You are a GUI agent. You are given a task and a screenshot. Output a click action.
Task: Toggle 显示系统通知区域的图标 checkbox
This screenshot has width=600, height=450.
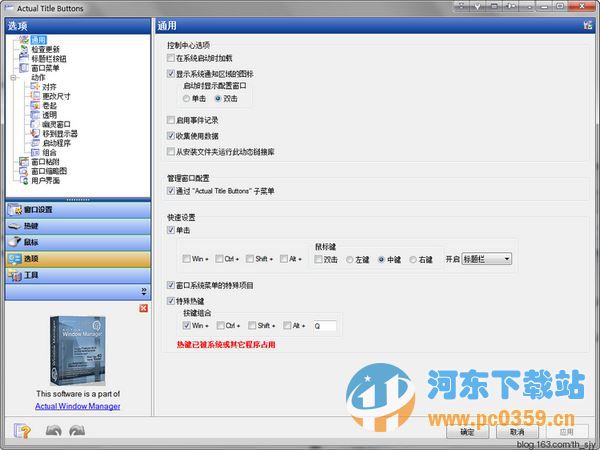tap(171, 73)
